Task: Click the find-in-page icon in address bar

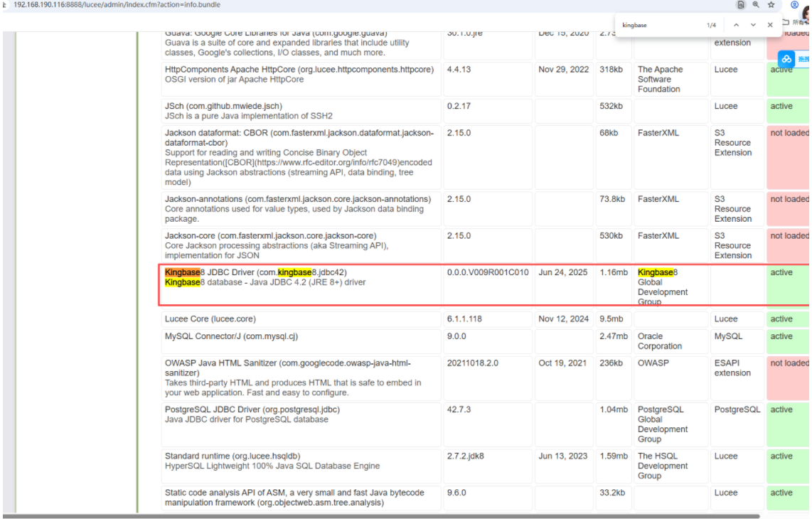Action: [x=742, y=4]
